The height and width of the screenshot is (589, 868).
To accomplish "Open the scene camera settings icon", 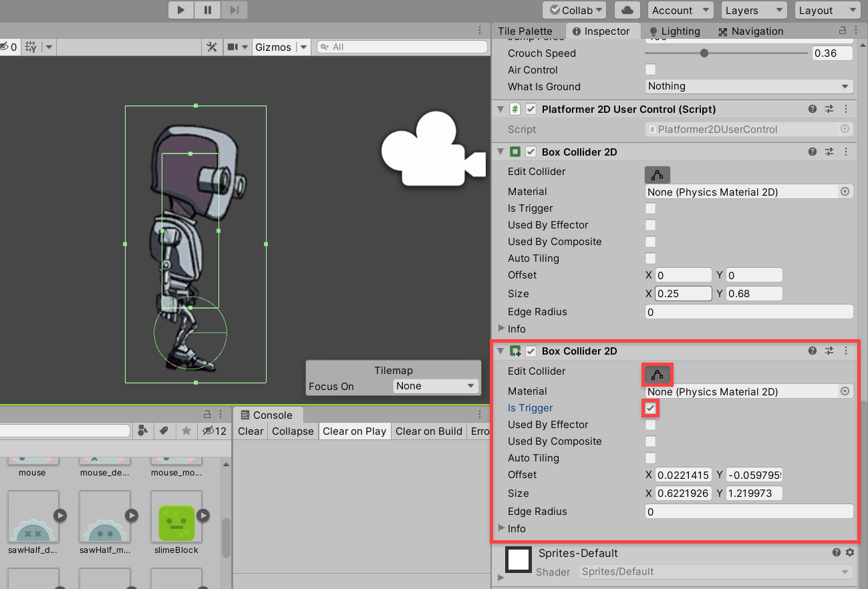I will coord(233,47).
